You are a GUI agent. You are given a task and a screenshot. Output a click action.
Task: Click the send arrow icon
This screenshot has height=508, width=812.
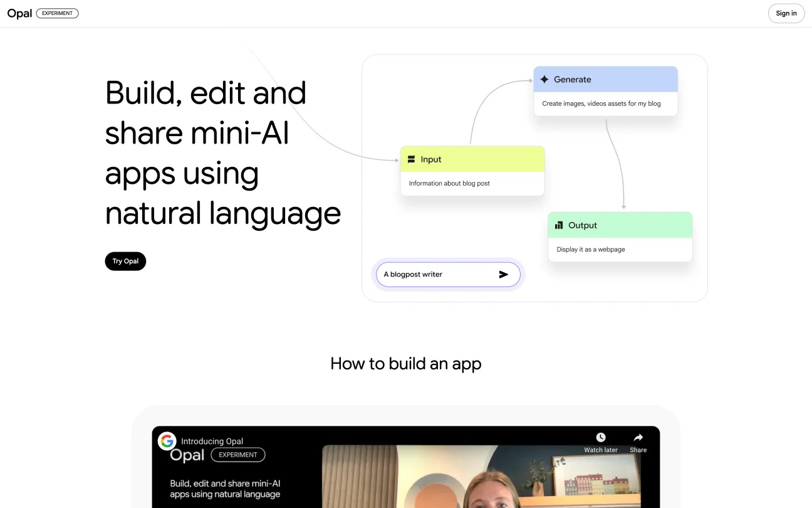tap(504, 275)
